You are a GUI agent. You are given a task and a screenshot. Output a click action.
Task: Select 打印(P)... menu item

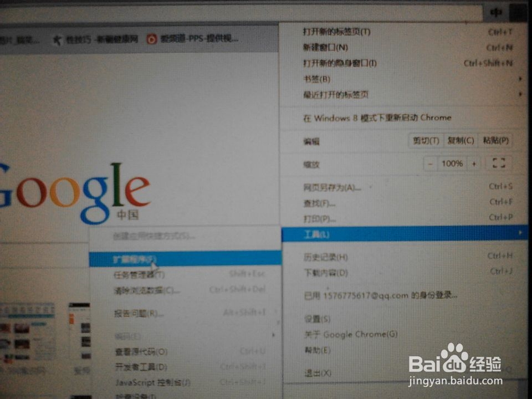point(403,218)
